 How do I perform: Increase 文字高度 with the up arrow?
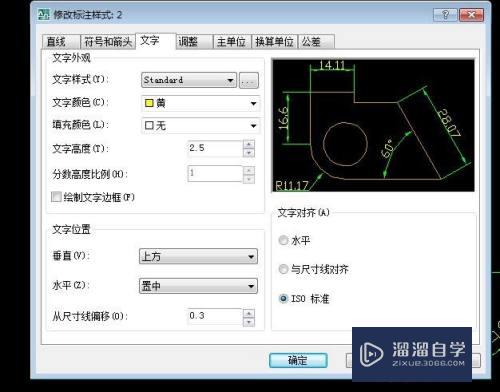click(249, 144)
